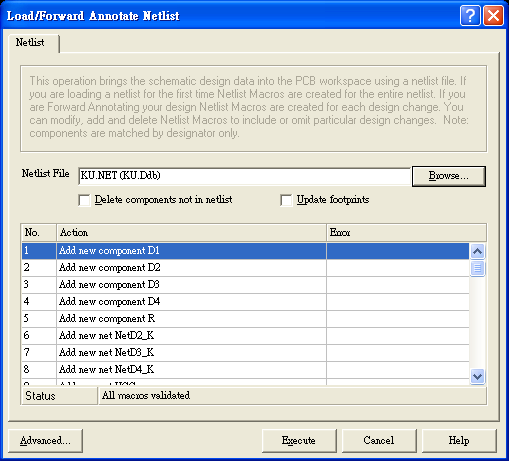Select the Add new component D3 macro
Screen dimensions: 509x461
click(245, 285)
